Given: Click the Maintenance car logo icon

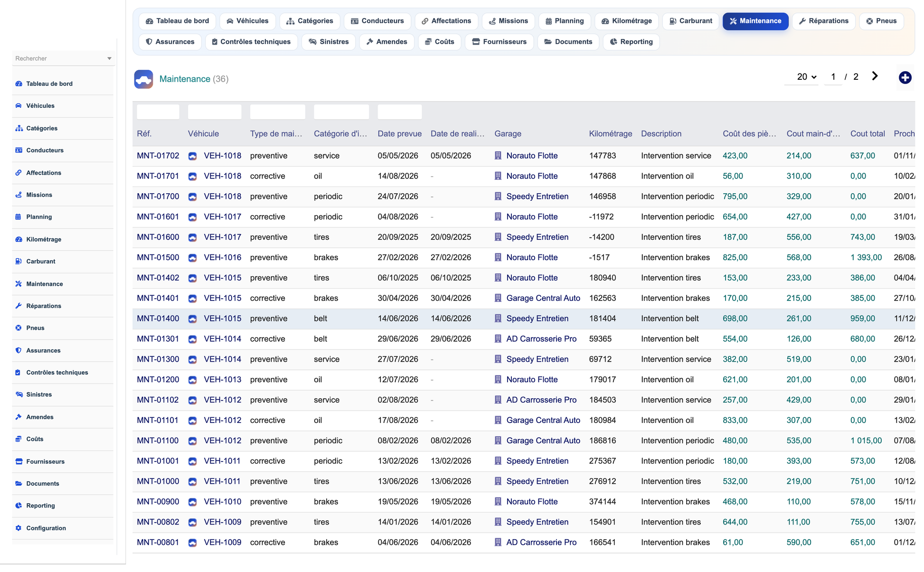Looking at the screenshot, I should (x=143, y=79).
